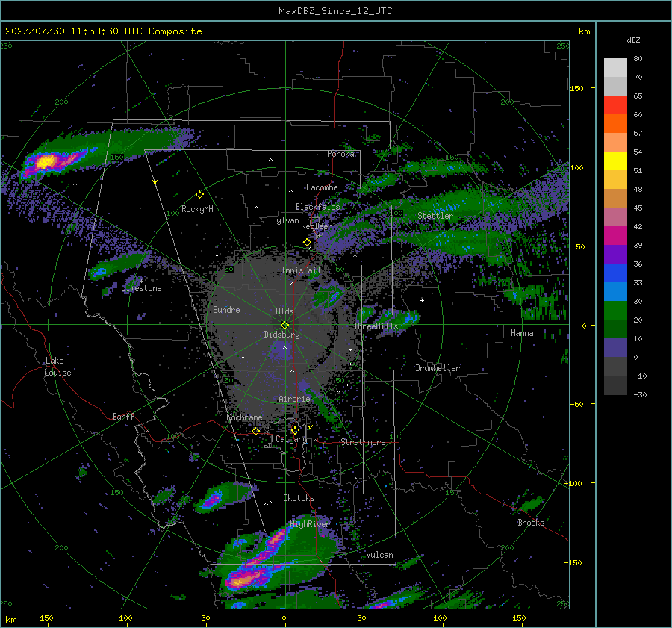Click the 80 value on the dBZ legend
Screen dimensions: 672x628
[x=638, y=59]
